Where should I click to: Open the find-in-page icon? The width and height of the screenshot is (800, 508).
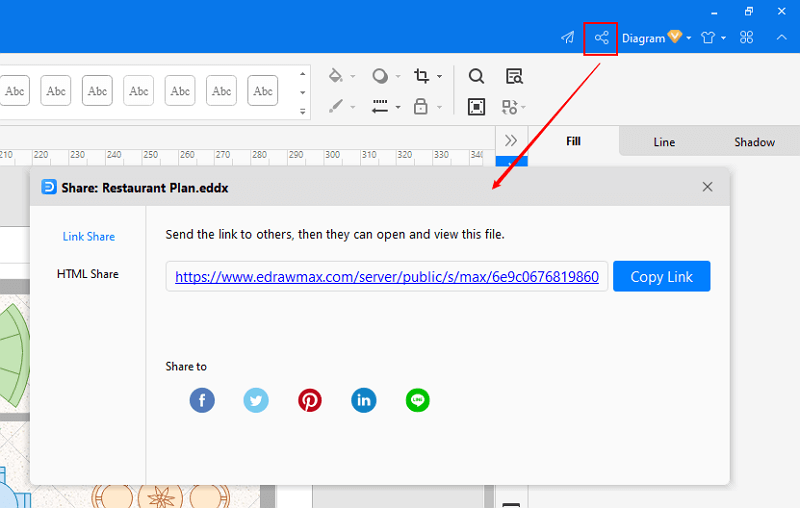[514, 76]
